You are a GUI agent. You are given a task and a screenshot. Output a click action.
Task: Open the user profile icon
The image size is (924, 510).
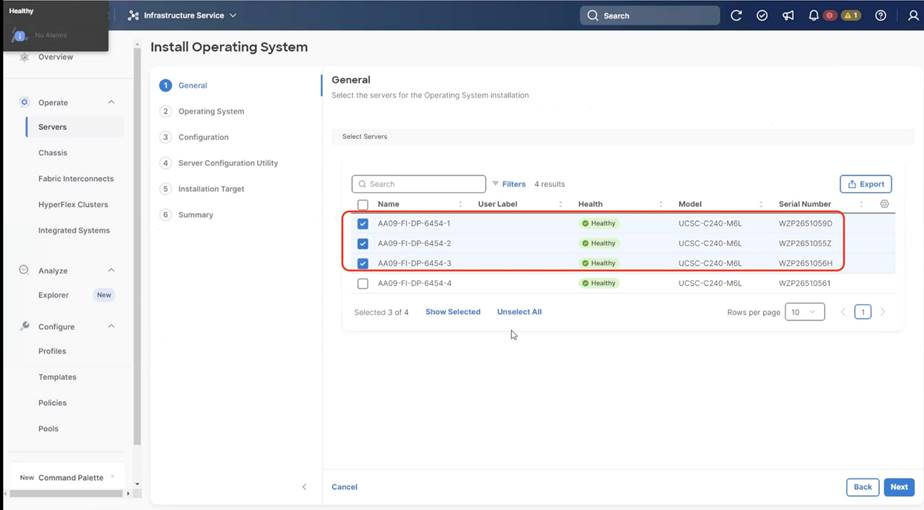click(908, 16)
